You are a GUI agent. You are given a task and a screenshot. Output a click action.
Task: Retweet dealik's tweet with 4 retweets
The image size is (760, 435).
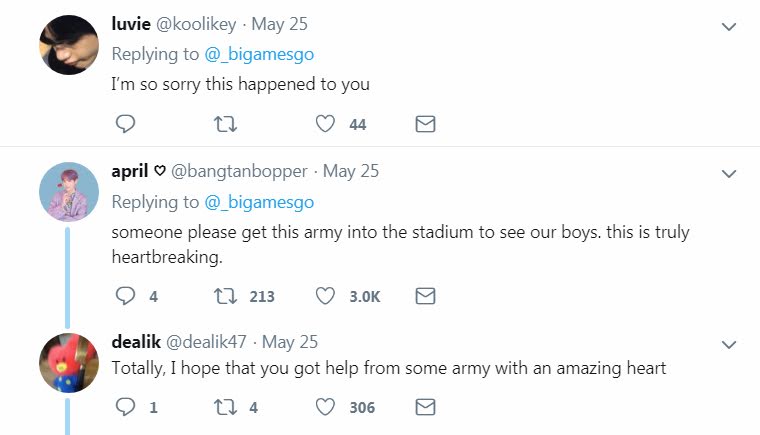point(226,407)
